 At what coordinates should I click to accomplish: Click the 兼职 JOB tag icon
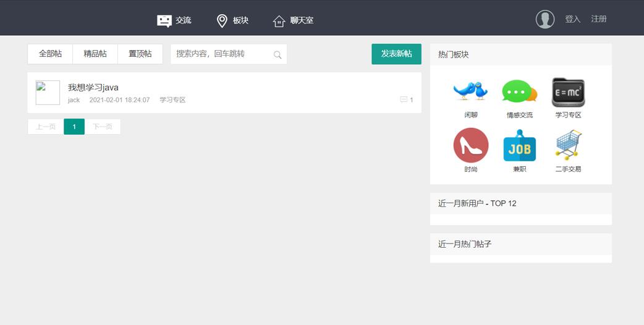coord(519,146)
